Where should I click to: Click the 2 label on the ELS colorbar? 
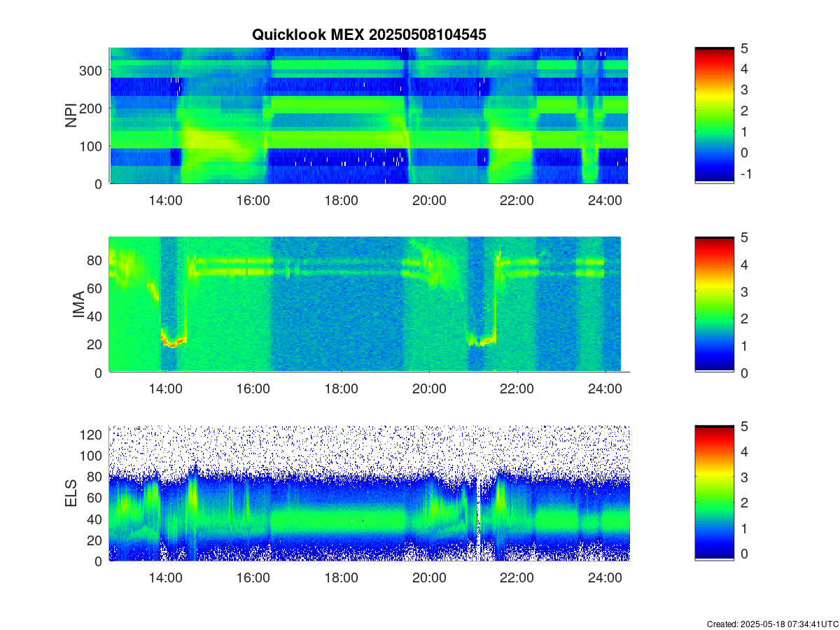click(745, 503)
